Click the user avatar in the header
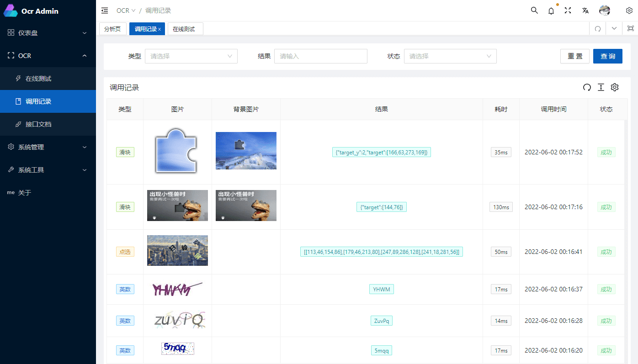This screenshot has height=364, width=638. point(605,11)
